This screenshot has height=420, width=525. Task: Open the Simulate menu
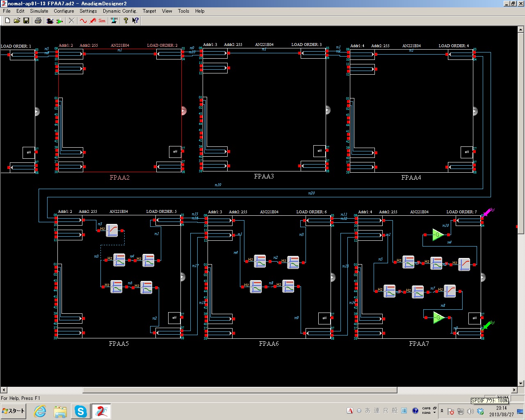tap(39, 11)
